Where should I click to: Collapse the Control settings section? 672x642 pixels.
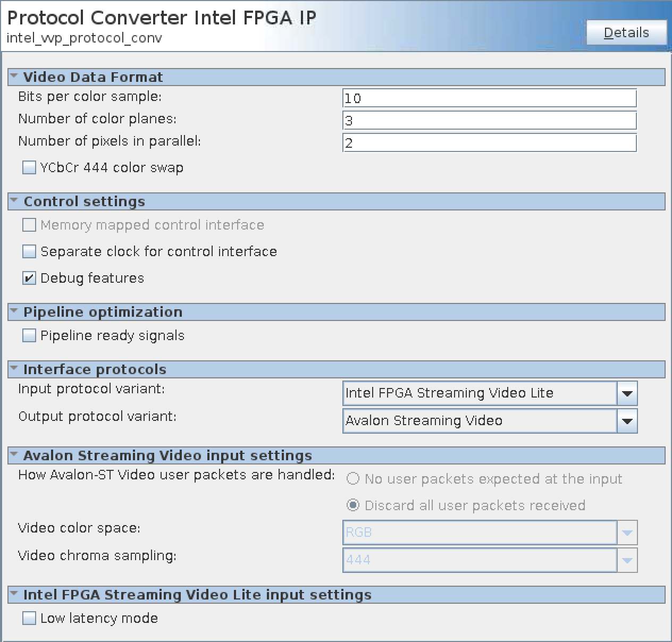(x=14, y=201)
